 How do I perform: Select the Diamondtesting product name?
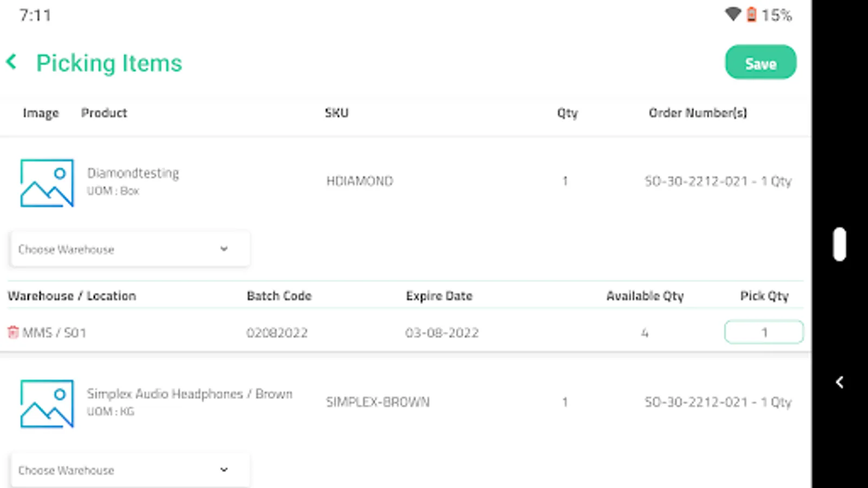coord(133,173)
